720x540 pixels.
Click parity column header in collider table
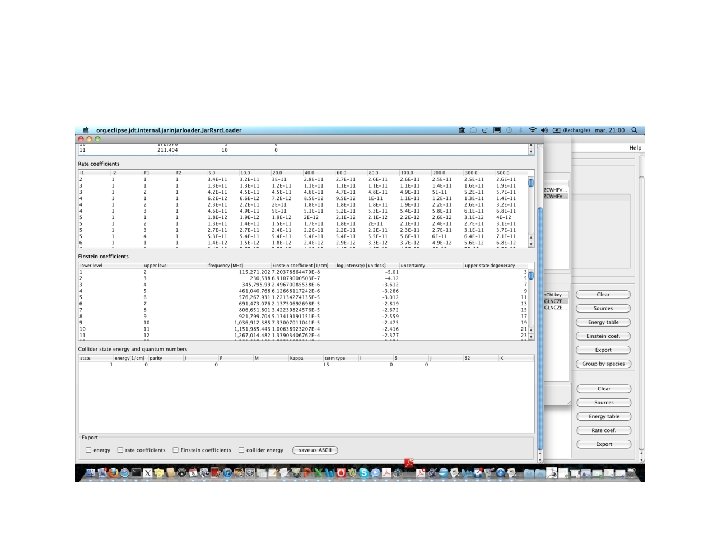click(166, 358)
